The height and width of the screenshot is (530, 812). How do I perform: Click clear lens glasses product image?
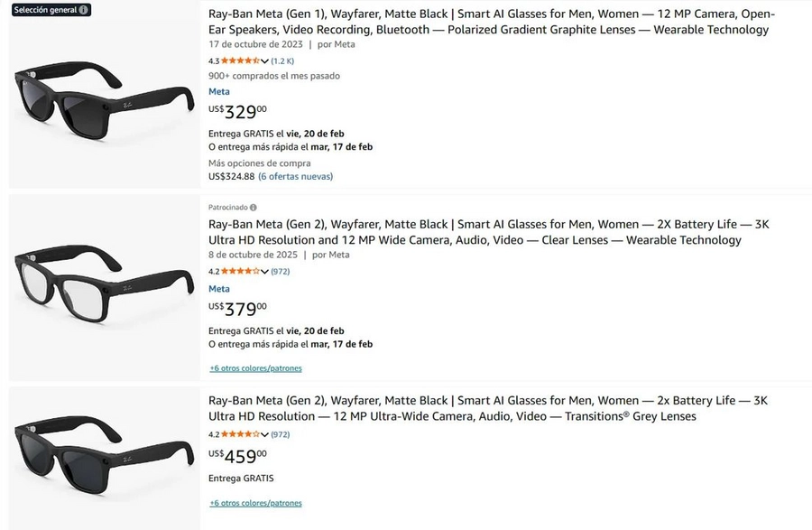coord(104,287)
